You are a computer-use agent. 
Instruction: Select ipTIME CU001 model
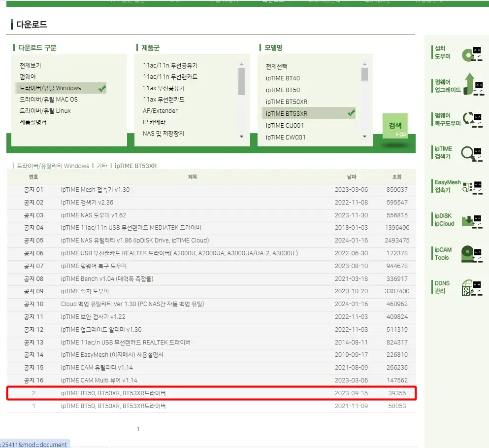285,126
